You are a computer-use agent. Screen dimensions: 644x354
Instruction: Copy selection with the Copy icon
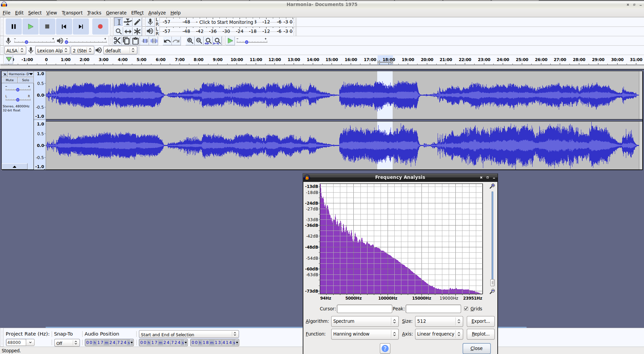point(127,41)
